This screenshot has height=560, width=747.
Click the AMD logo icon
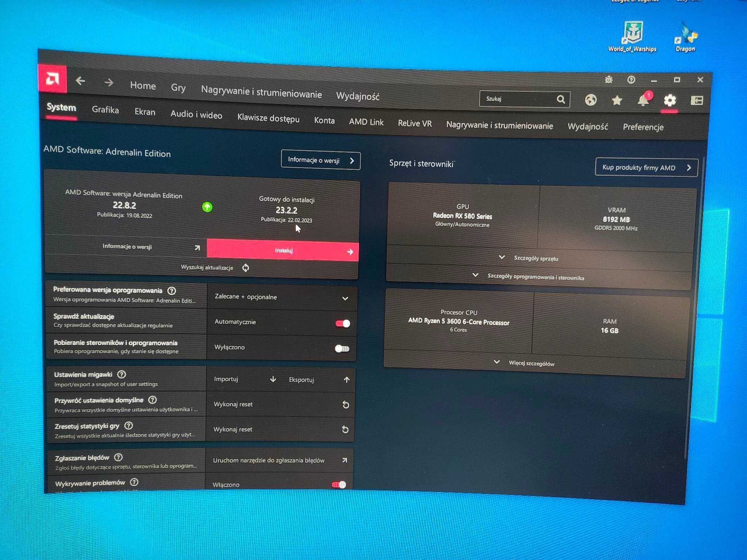pyautogui.click(x=53, y=78)
